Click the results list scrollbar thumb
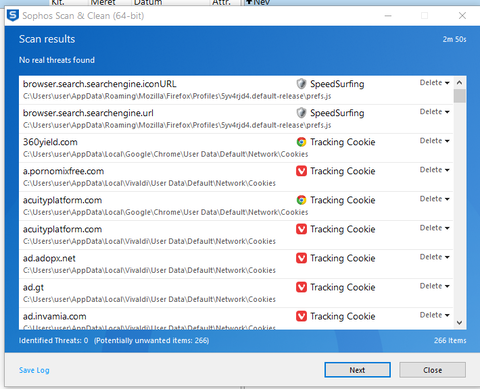 point(459,96)
